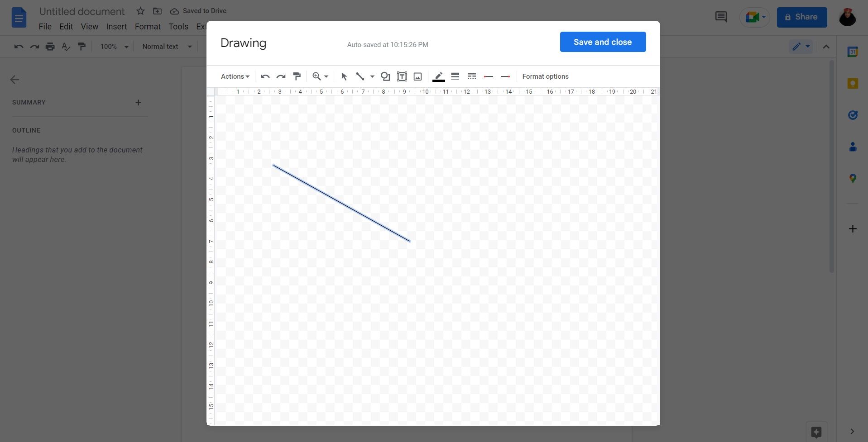Open Google Maps in the sidebar
This screenshot has height=442, width=868.
point(853,178)
